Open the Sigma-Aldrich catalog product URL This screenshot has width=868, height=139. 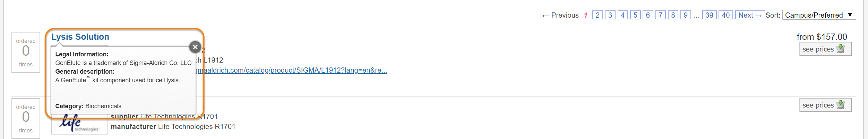click(x=291, y=70)
